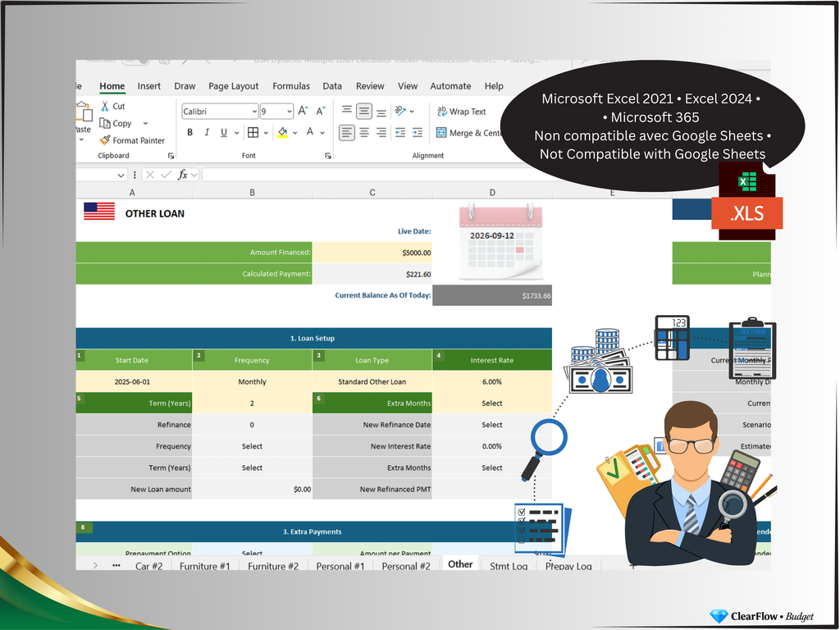Expand the Borders options arrow

(266, 133)
